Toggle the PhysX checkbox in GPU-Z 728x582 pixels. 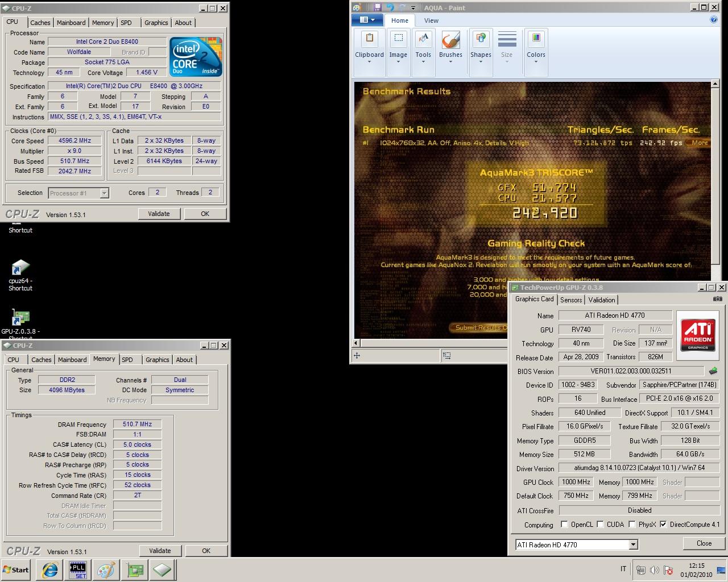click(632, 525)
